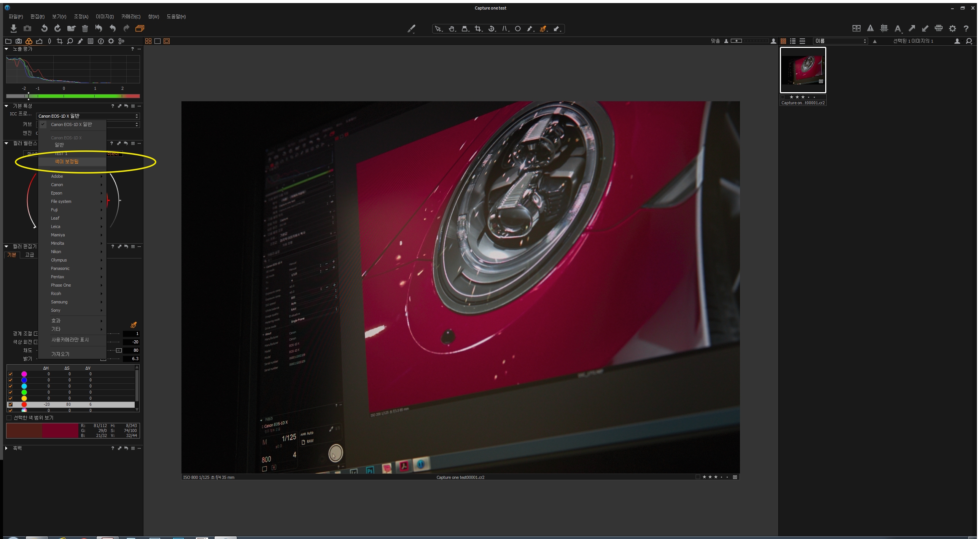The height and width of the screenshot is (539, 980).
Task: Select the Capture one test00001.cr2 thumbnail
Action: (x=803, y=70)
